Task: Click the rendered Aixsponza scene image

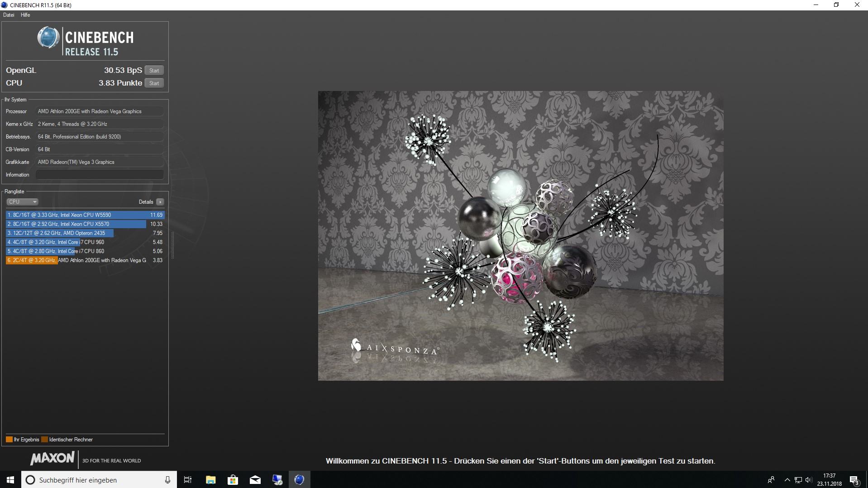Action: pos(520,236)
